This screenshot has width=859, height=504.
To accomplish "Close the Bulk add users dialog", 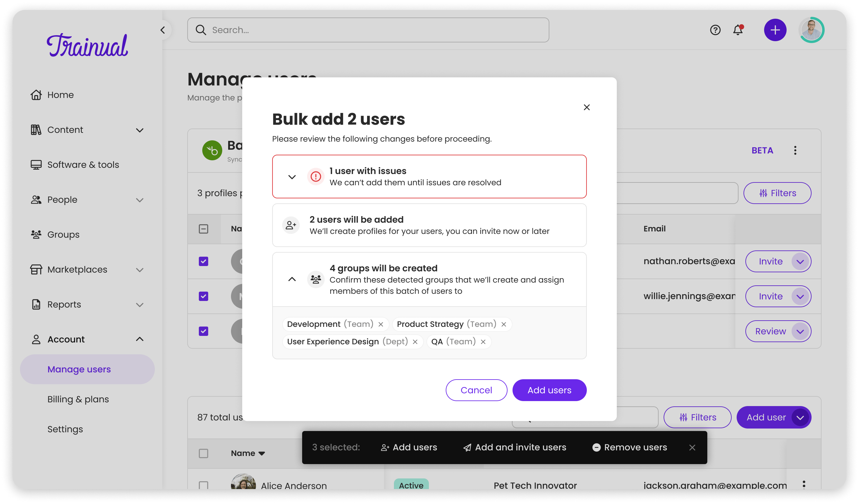I will [x=586, y=107].
